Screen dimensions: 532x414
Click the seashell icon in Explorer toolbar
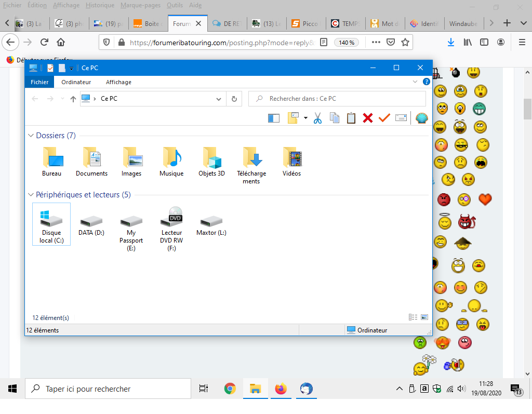coord(421,118)
